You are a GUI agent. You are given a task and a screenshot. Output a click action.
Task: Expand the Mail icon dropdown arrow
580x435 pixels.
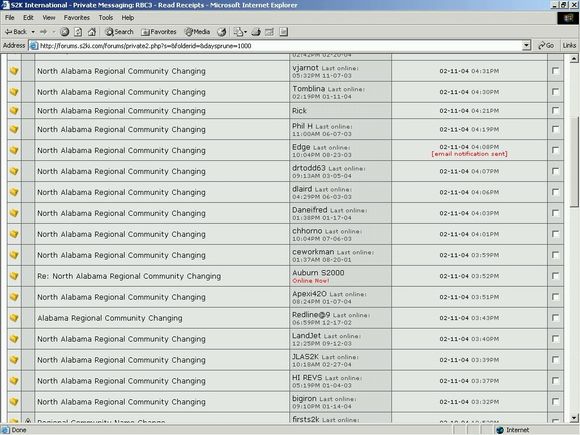point(245,32)
